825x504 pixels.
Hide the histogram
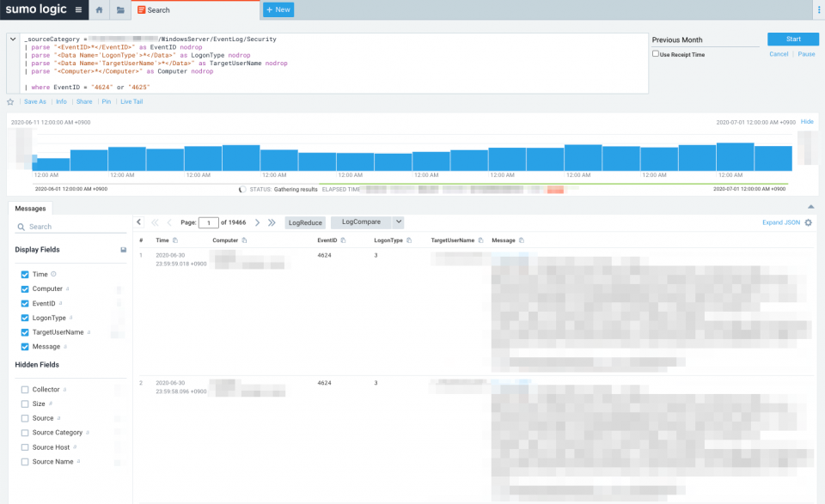(807, 121)
